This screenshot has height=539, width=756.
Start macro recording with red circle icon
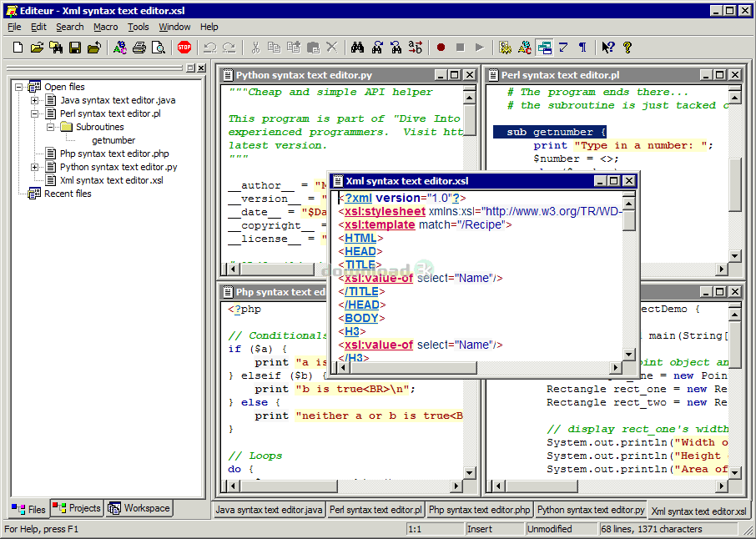pos(441,48)
